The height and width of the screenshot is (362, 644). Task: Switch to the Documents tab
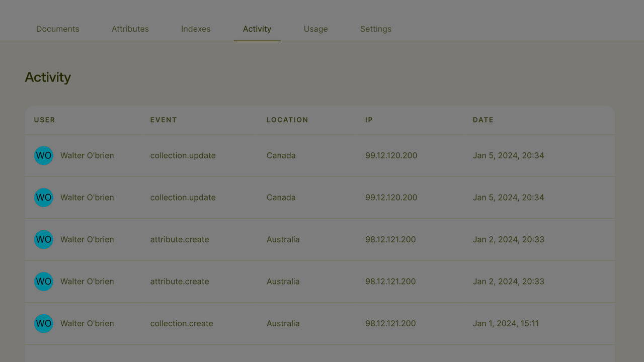(57, 29)
